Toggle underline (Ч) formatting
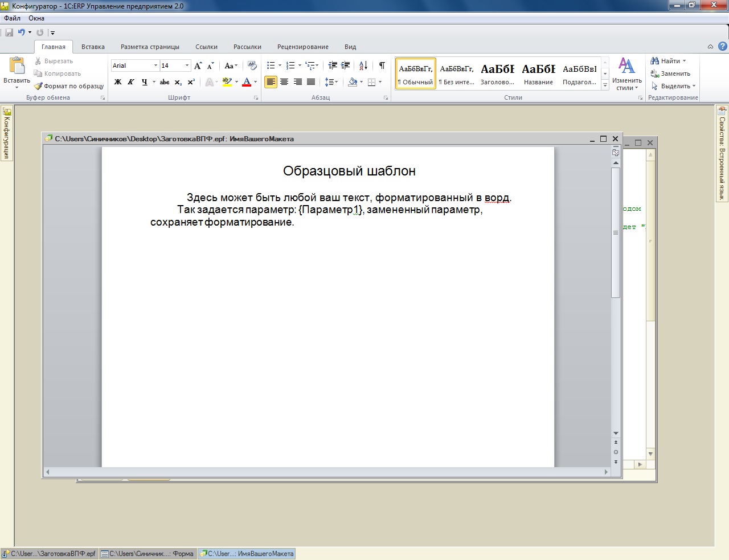The image size is (729, 560). pyautogui.click(x=144, y=82)
